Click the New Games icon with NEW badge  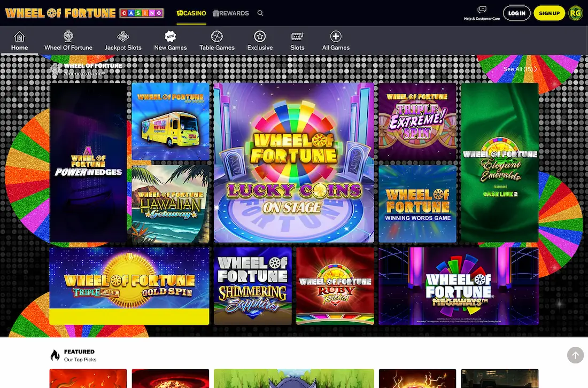[x=170, y=40]
